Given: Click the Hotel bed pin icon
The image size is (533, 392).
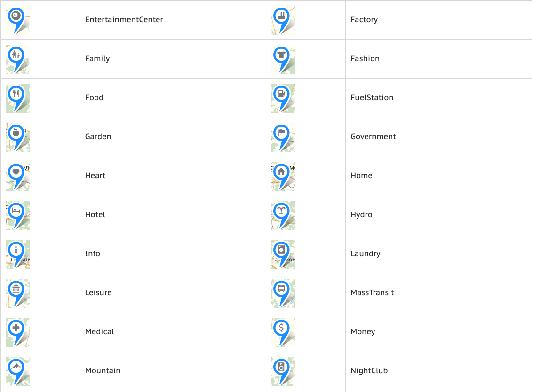Looking at the screenshot, I should coord(17,215).
